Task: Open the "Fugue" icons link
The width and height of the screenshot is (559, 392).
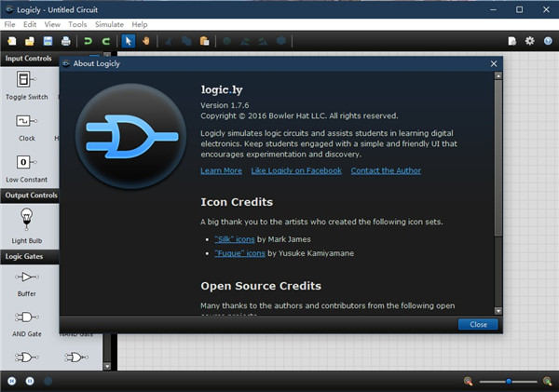Action: coord(240,253)
